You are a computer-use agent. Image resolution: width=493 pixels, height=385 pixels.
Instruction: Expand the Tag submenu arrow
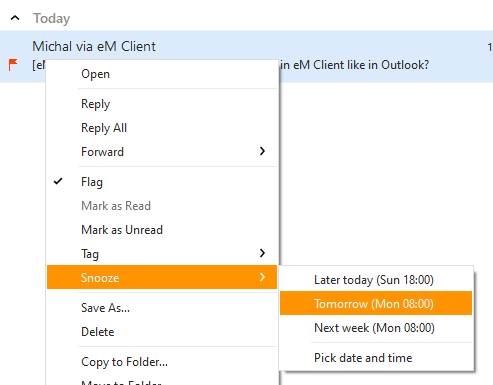(262, 253)
